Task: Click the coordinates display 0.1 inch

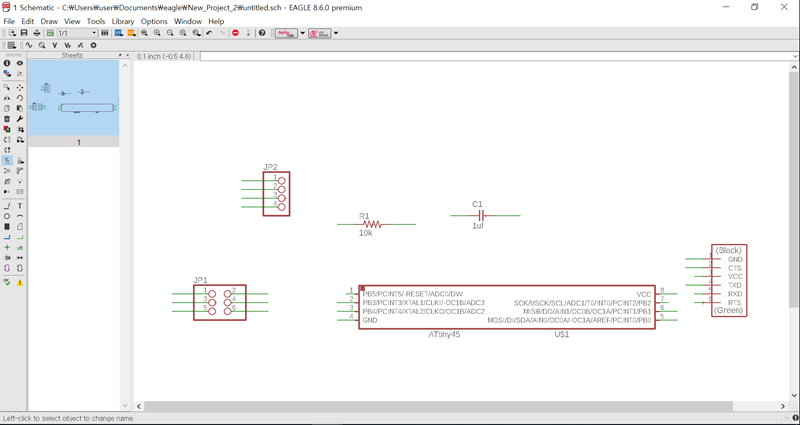Action: [164, 56]
